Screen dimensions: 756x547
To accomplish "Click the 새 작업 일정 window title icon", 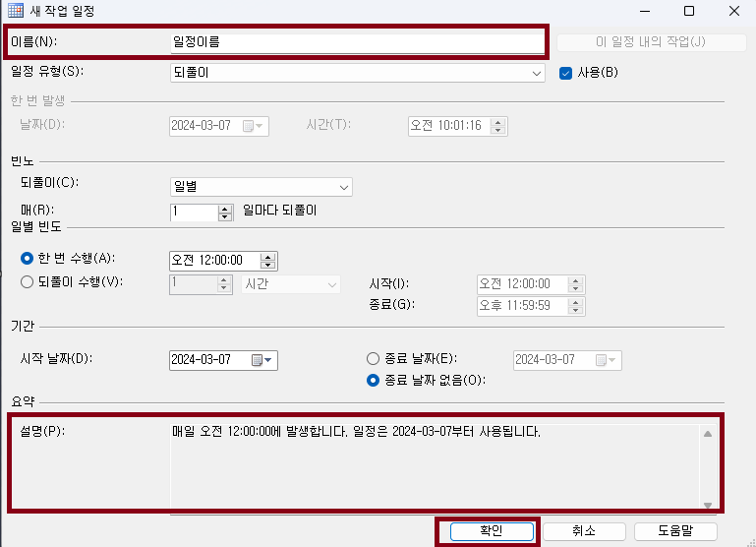I will [16, 10].
